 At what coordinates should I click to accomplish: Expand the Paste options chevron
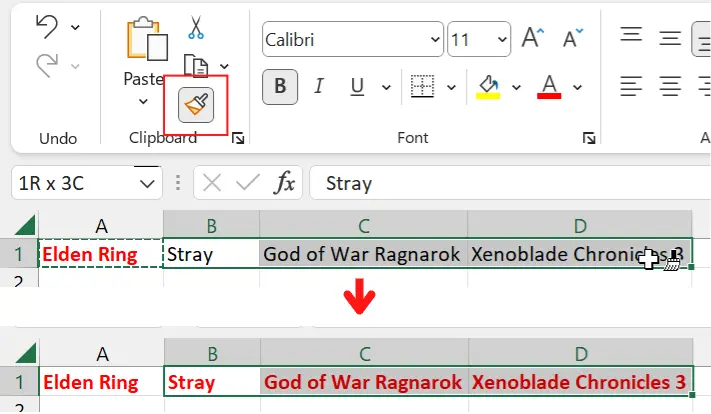click(143, 101)
